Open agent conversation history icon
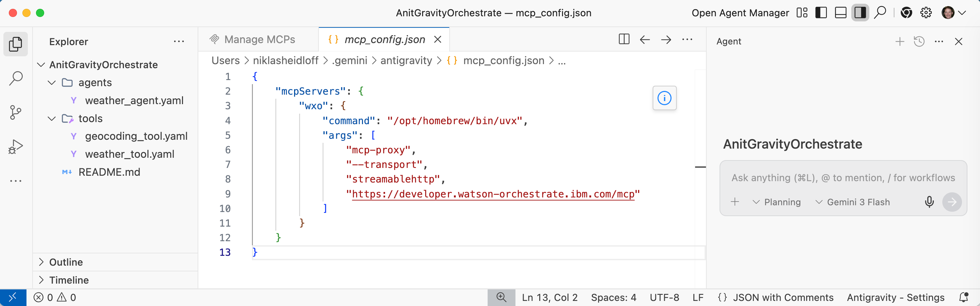980x306 pixels. pyautogui.click(x=919, y=41)
